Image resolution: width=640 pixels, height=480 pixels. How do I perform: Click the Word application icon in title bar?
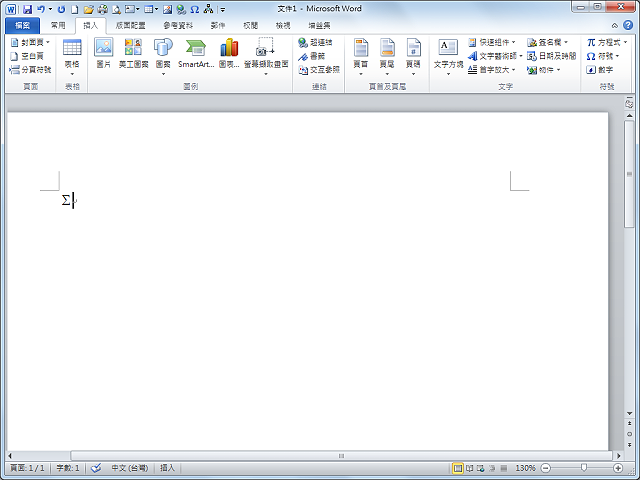(x=11, y=9)
